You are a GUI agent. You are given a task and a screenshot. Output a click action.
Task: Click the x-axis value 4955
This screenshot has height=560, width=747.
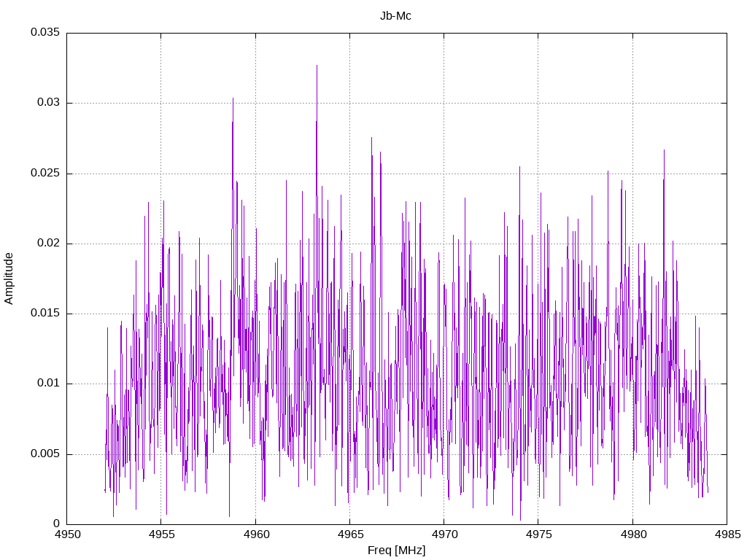(161, 534)
